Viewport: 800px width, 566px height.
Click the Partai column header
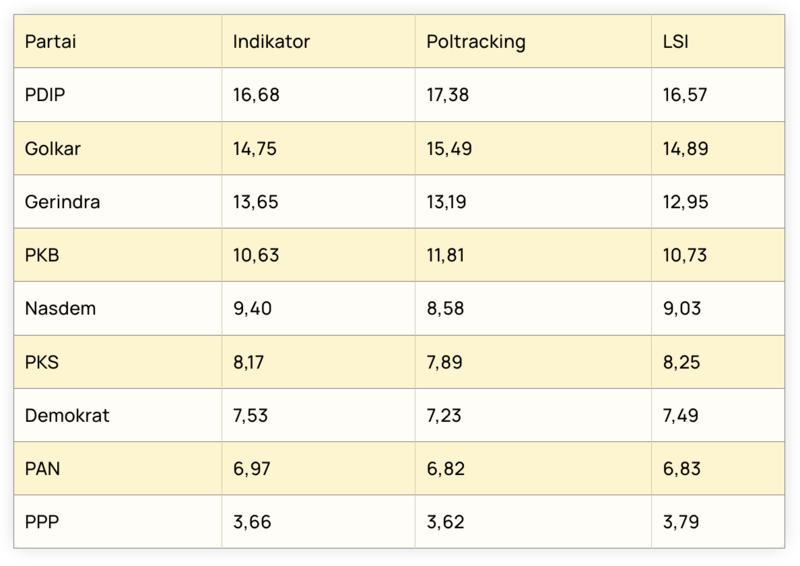pyautogui.click(x=51, y=42)
